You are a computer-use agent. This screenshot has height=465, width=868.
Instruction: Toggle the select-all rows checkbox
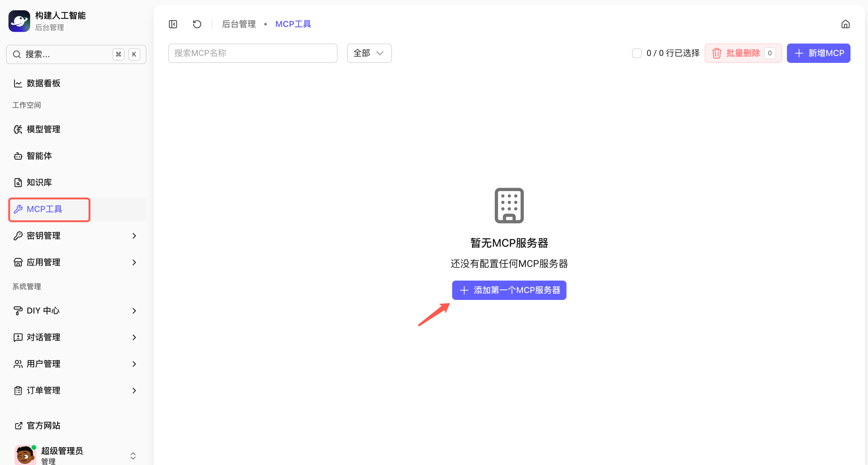(637, 53)
